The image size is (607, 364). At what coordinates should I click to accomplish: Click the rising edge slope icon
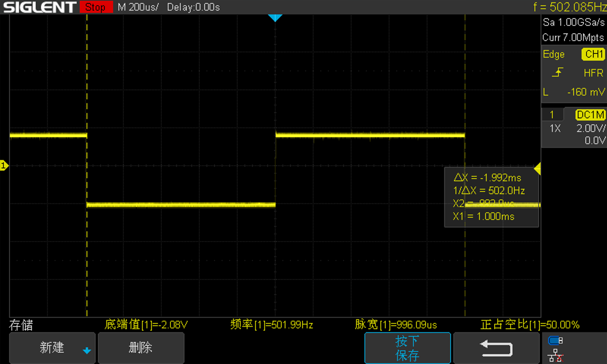coord(558,72)
